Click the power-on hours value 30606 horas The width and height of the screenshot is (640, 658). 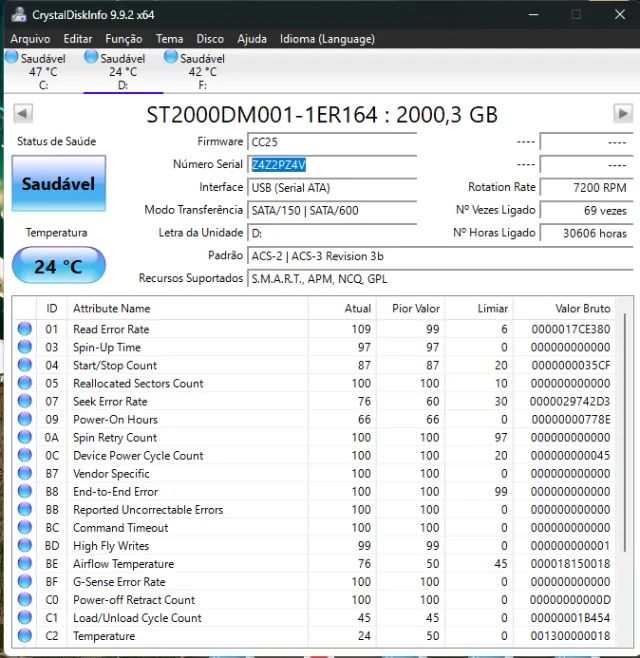(x=586, y=233)
